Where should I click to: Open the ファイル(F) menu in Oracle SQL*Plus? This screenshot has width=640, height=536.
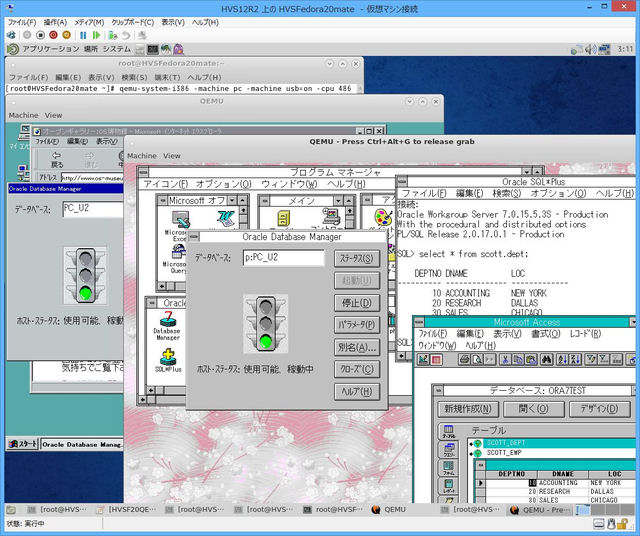[x=424, y=193]
